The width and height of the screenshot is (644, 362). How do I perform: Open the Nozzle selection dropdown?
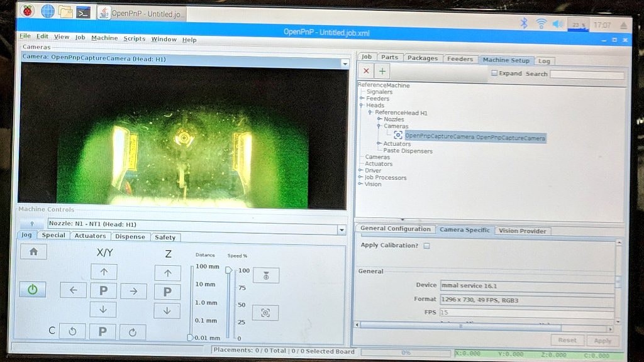click(341, 230)
